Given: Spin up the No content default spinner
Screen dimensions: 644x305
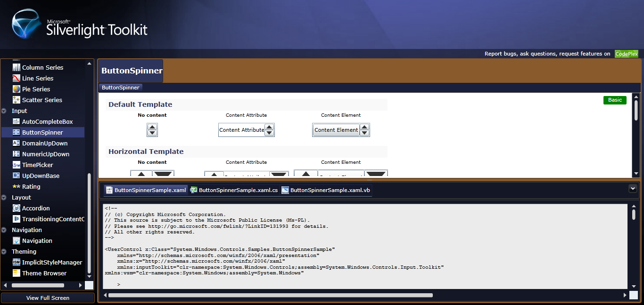Looking at the screenshot, I should (152, 127).
